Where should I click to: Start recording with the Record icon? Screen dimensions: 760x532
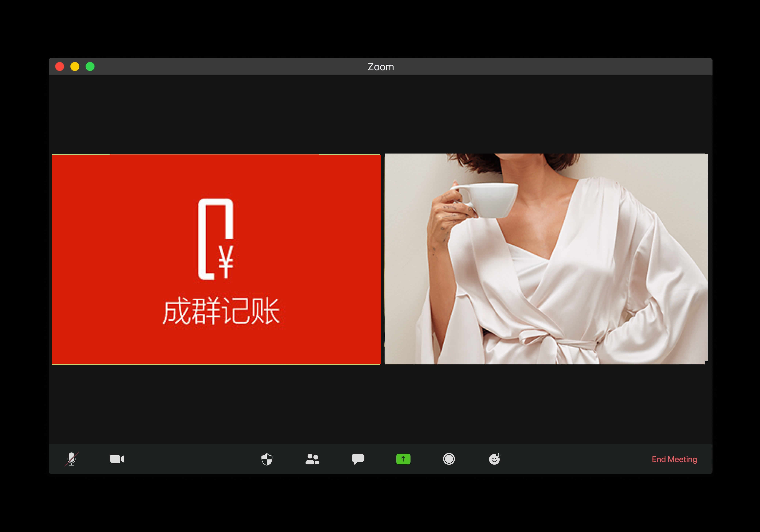449,459
